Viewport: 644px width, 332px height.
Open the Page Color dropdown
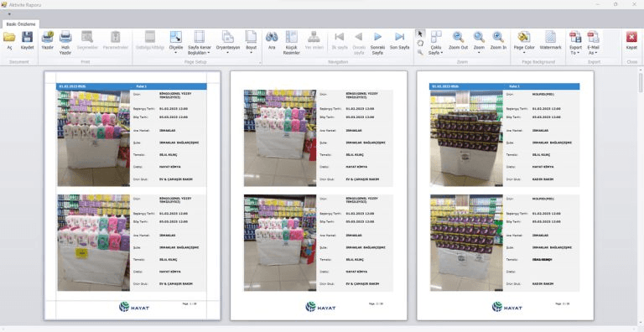524,43
